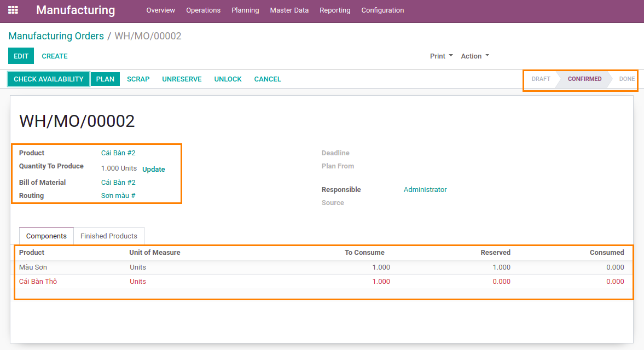Click the 1.000 Units quantity value
The image size is (644, 350).
point(119,168)
